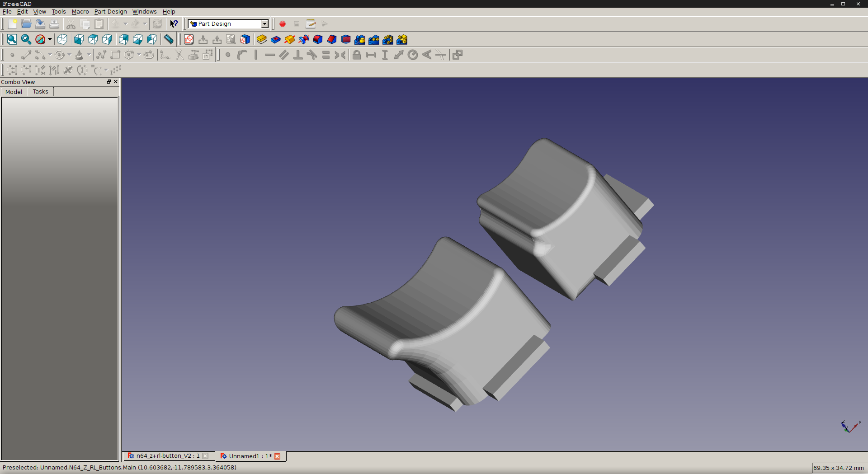The image size is (868, 474).
Task: Close the Combo View panel
Action: [x=116, y=82]
